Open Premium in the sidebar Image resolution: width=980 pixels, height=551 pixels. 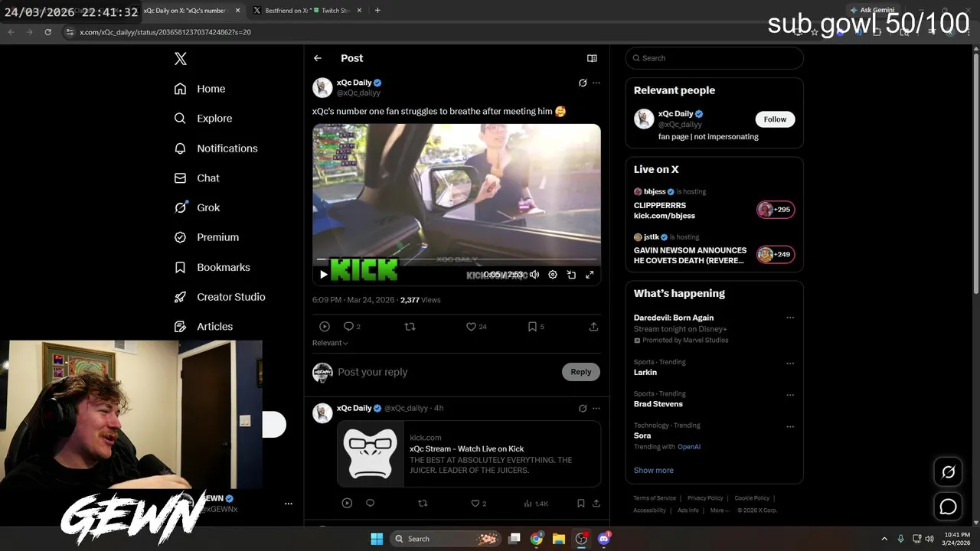click(207, 237)
